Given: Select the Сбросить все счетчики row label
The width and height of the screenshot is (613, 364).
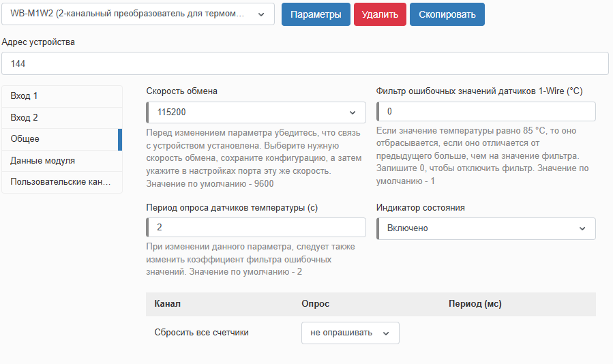Looking at the screenshot, I should point(201,333).
